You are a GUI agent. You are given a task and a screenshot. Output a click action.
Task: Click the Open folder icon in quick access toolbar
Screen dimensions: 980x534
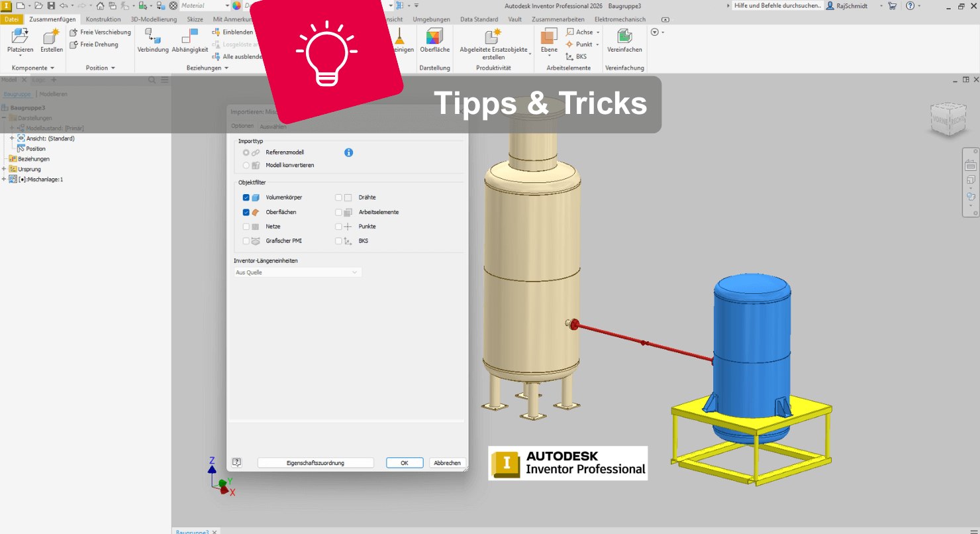(x=39, y=5)
